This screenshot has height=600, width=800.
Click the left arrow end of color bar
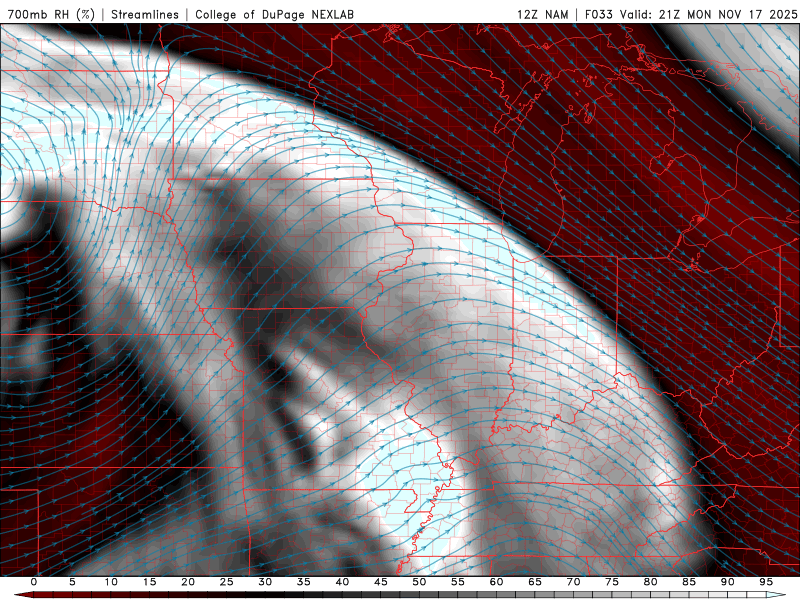[x=23, y=595]
